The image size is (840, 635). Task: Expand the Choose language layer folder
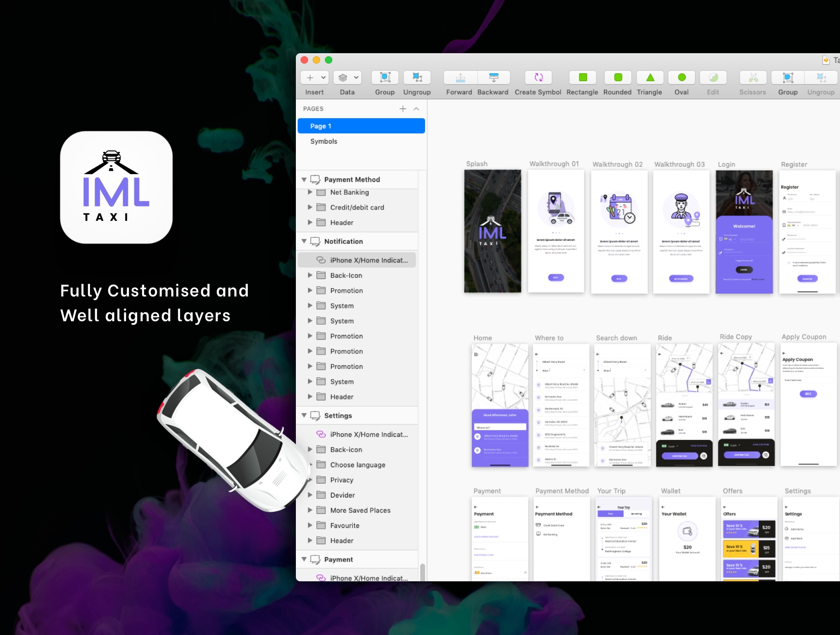point(310,465)
